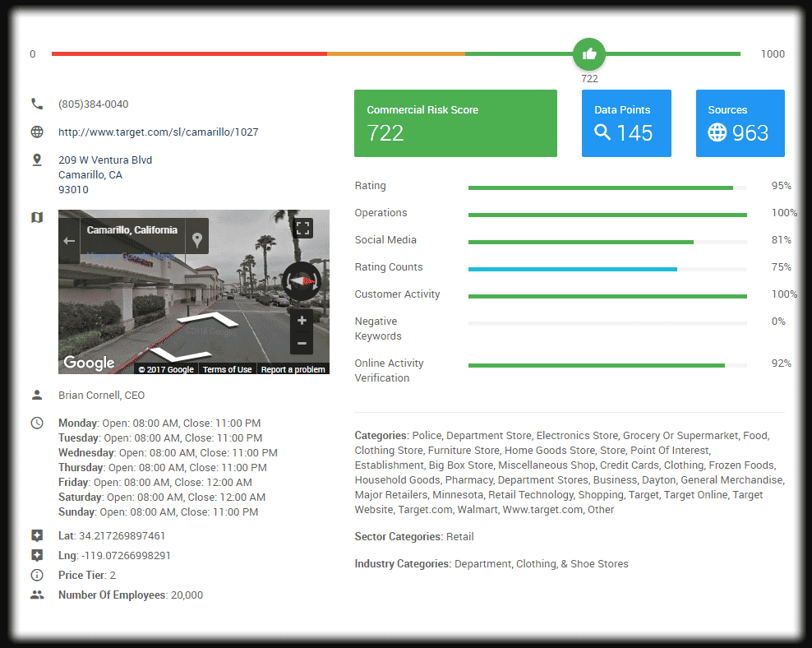Click the Google logo on Street View
This screenshot has width=812, height=648.
tap(89, 363)
